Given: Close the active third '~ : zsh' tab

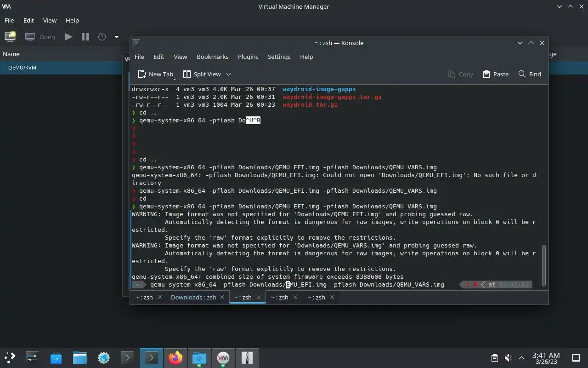Looking at the screenshot, I should click(x=259, y=297).
